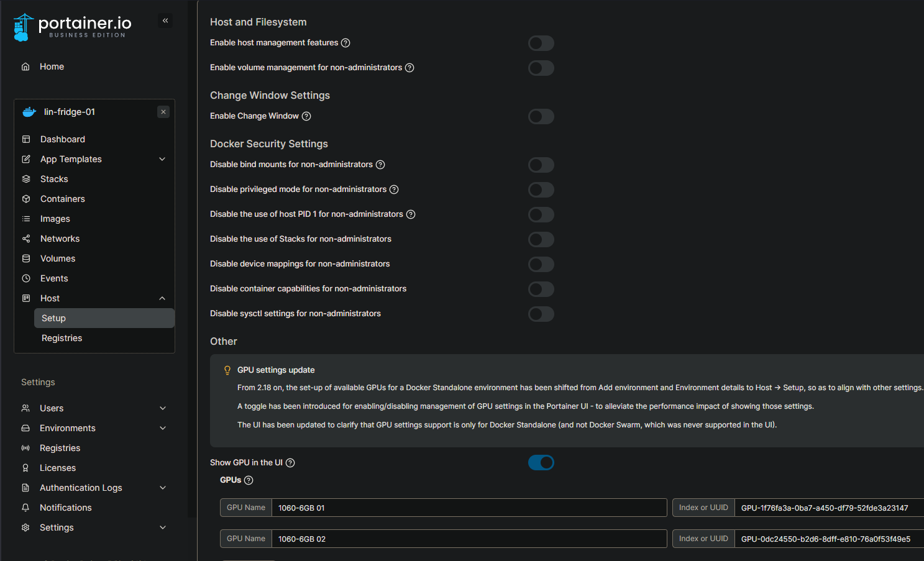This screenshot has height=561, width=924.
Task: Expand the App Templates menu
Action: [x=162, y=159]
